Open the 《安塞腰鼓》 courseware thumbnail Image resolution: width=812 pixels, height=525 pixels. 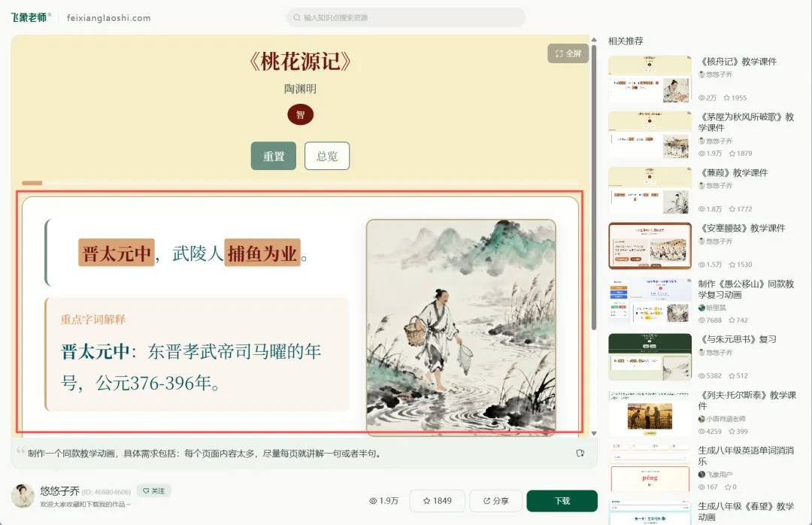[x=650, y=246]
